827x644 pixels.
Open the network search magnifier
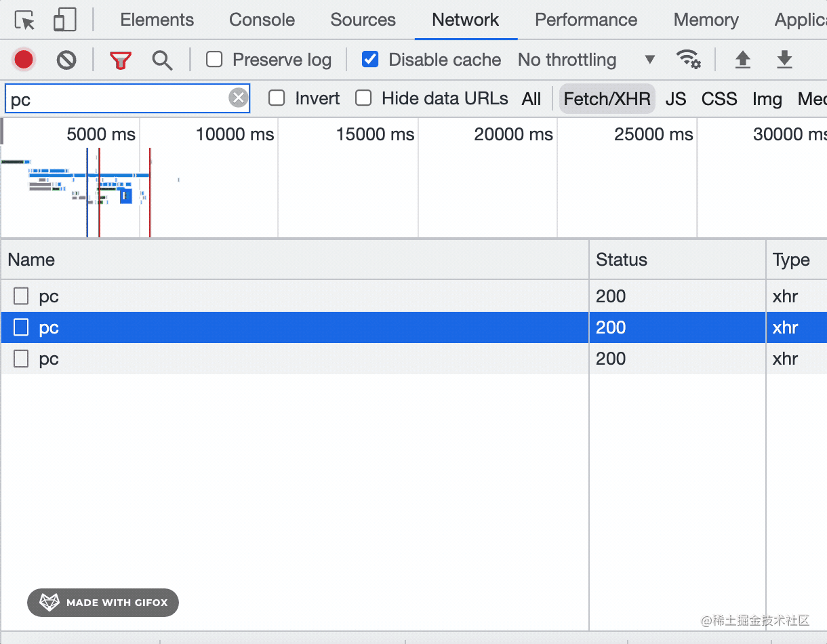point(162,60)
